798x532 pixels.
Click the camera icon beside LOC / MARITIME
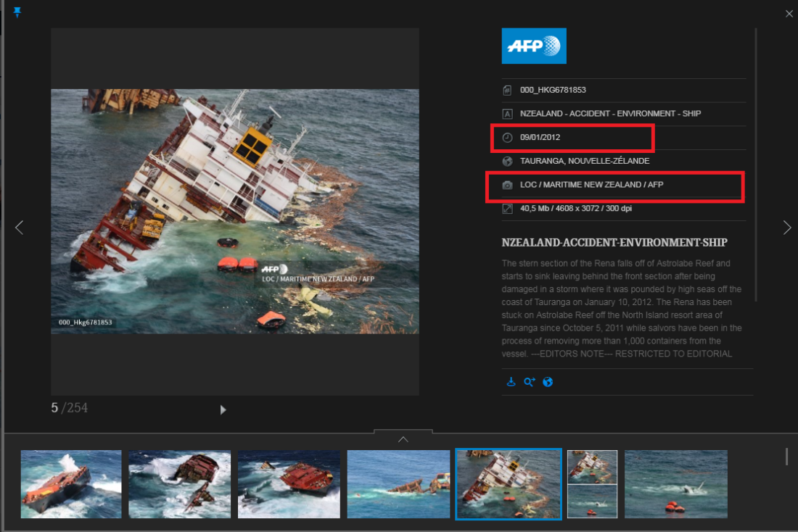[x=507, y=185]
